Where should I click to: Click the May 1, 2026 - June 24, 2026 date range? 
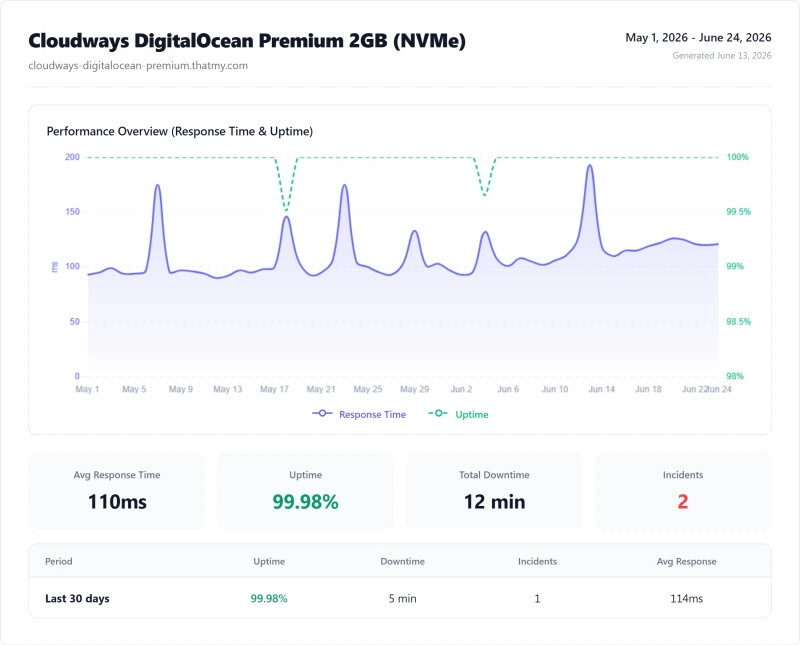point(698,37)
